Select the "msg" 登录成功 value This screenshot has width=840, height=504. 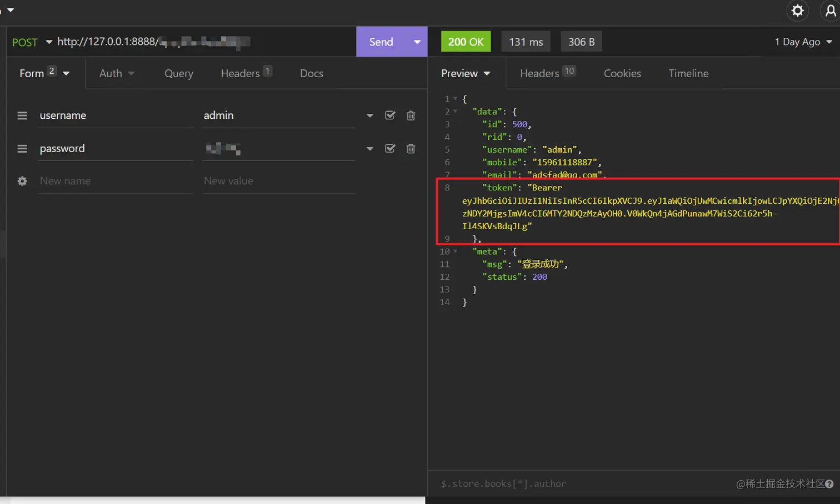click(540, 264)
